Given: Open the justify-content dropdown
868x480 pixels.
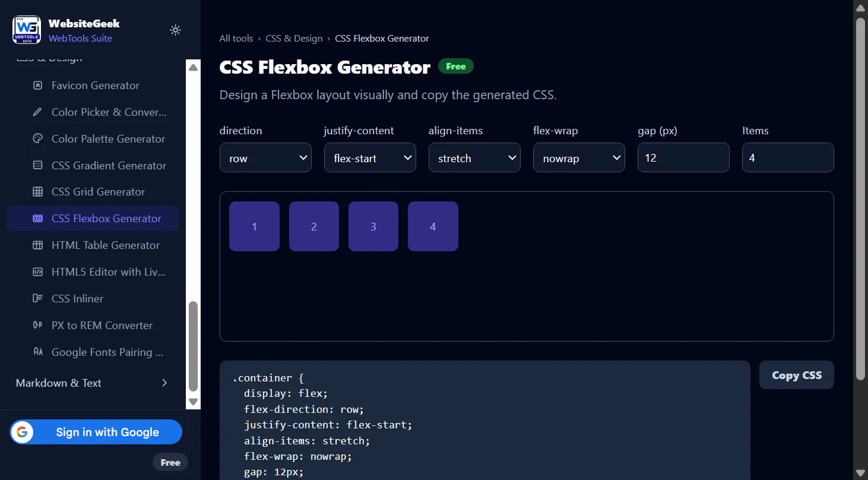Looking at the screenshot, I should (370, 157).
